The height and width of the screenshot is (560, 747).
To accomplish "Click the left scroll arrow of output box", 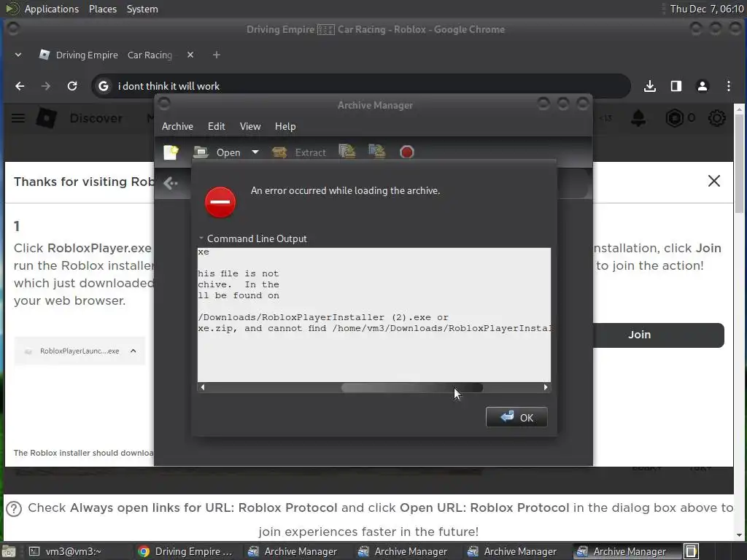I will [203, 388].
